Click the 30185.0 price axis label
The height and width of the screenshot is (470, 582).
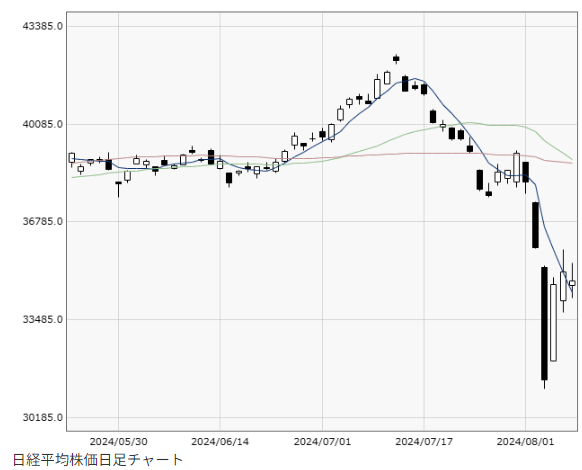click(x=42, y=417)
